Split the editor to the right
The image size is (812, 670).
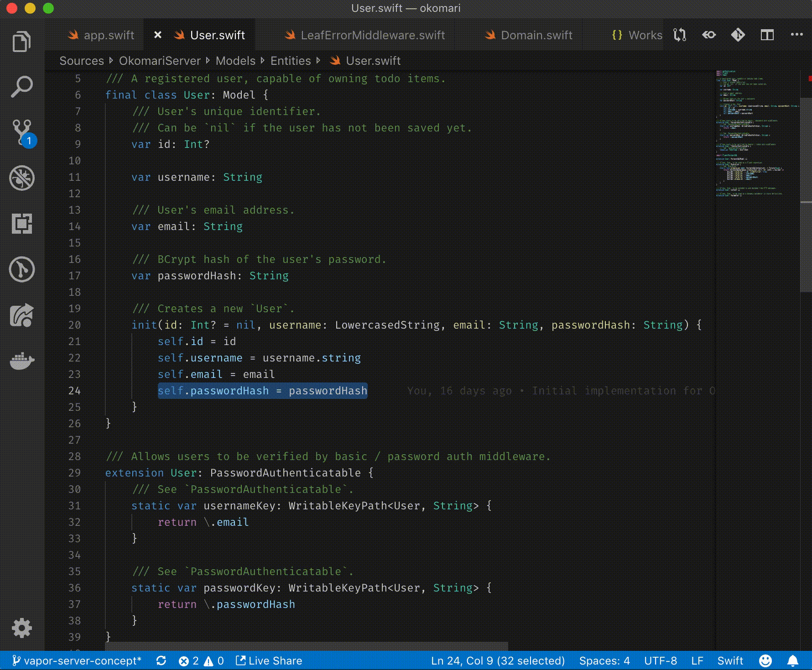(x=767, y=35)
